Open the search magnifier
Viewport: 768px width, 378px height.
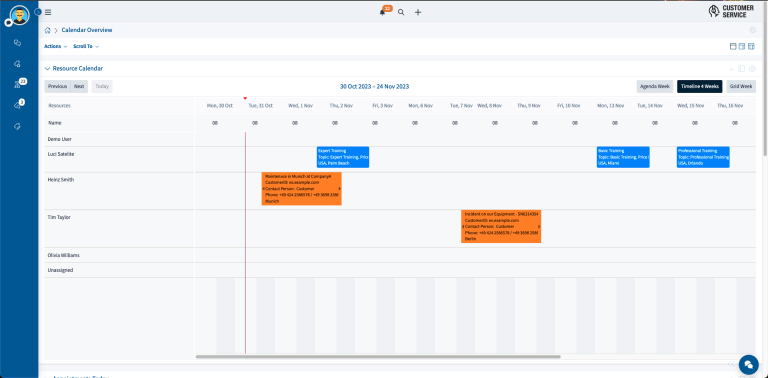pyautogui.click(x=401, y=12)
